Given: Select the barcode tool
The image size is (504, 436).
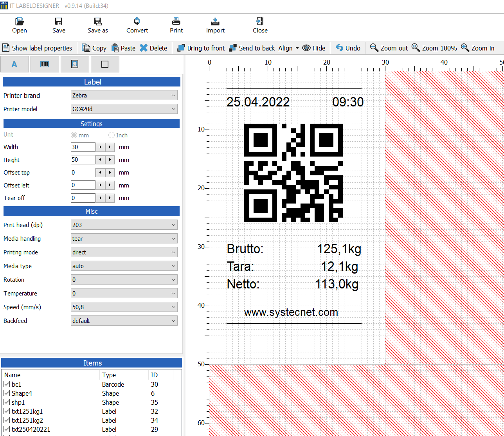Looking at the screenshot, I should tap(45, 64).
